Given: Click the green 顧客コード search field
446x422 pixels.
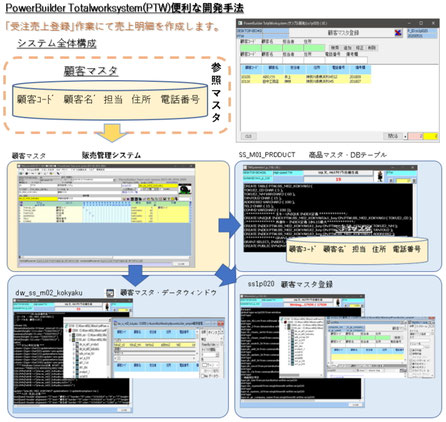Looking at the screenshot, I should (x=250, y=48).
